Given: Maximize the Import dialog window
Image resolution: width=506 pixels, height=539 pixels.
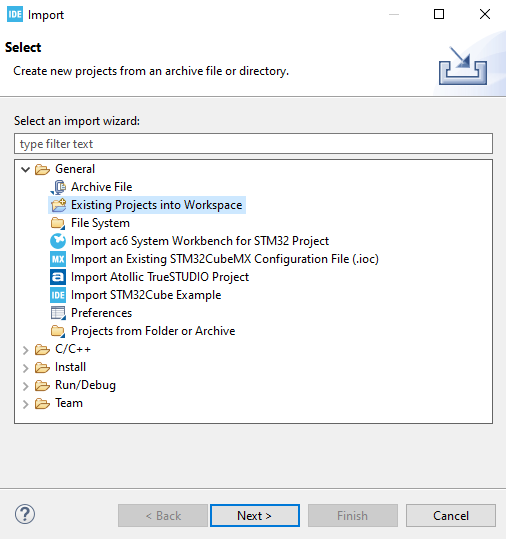Looking at the screenshot, I should click(439, 14).
